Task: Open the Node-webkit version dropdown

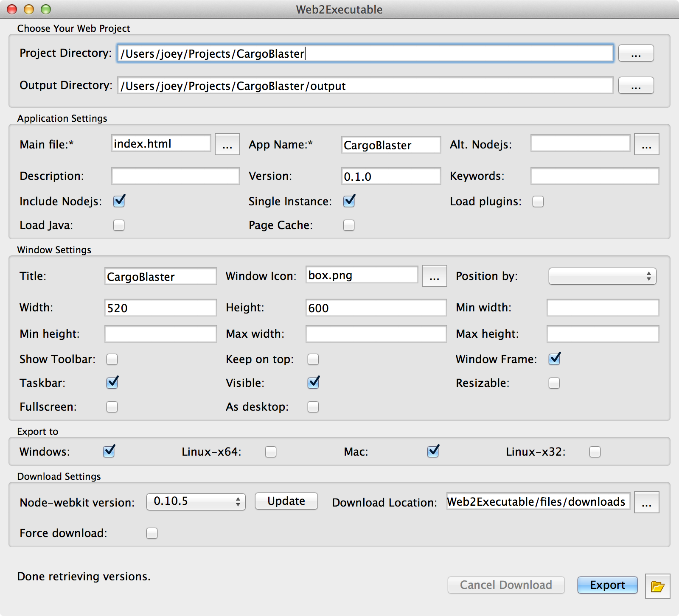Action: [196, 502]
